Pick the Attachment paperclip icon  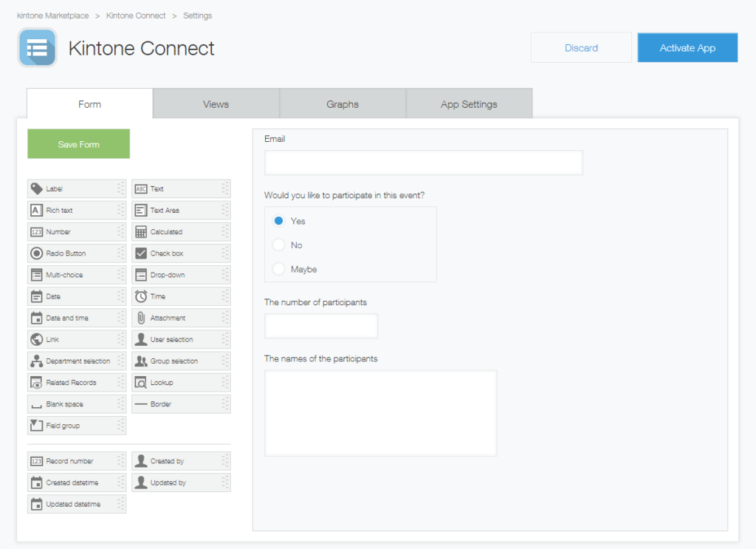[x=141, y=318]
